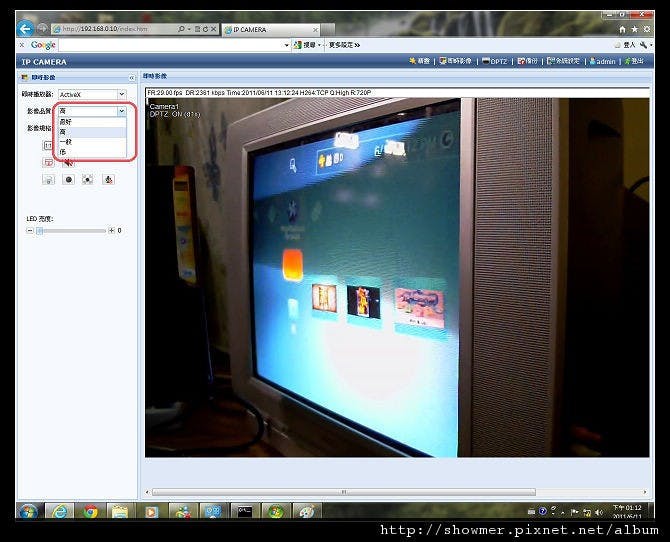Go back with the browser back arrow

pyautogui.click(x=25, y=29)
